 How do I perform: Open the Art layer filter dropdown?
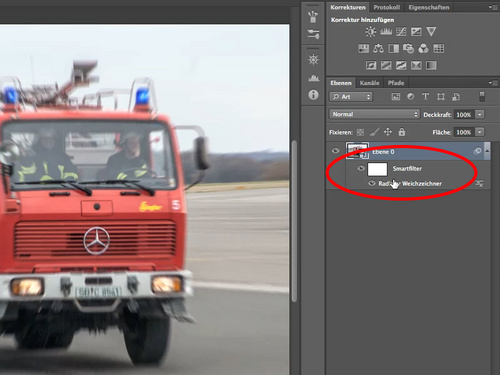(351, 97)
